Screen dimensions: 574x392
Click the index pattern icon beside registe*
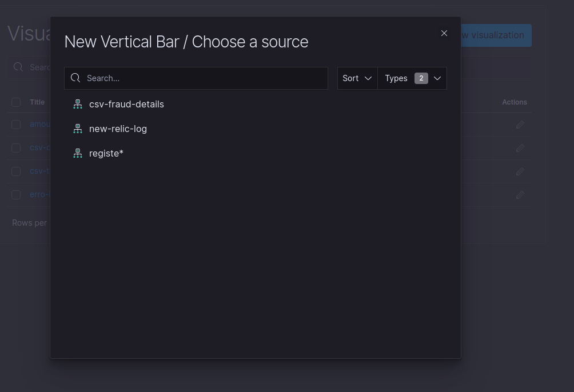pyautogui.click(x=78, y=153)
